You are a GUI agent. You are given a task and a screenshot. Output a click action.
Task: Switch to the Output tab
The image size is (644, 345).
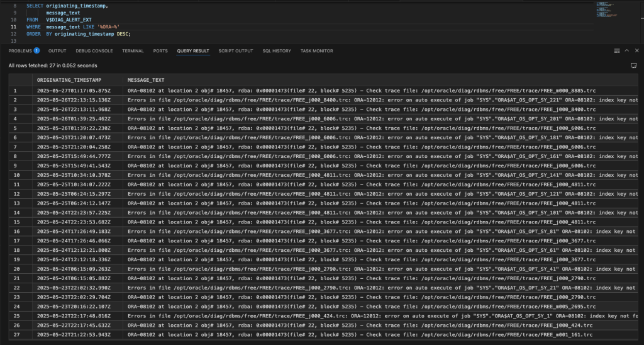[x=57, y=50]
